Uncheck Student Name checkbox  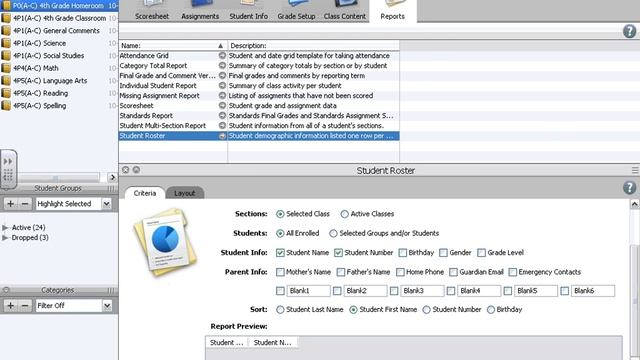click(280, 253)
